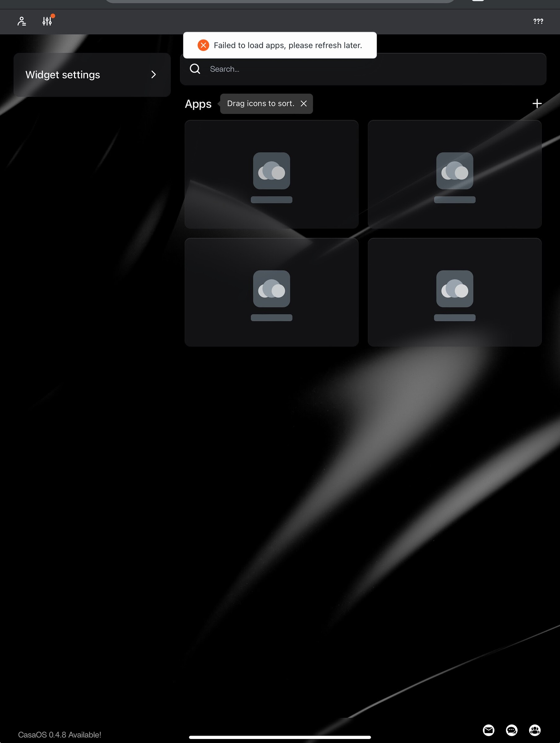Open the community icon

point(535,730)
